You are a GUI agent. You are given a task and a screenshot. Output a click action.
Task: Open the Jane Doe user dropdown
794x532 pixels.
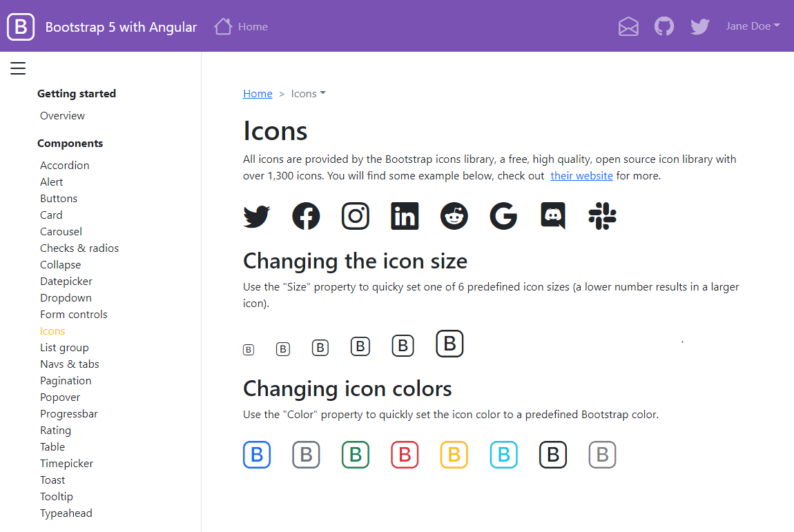point(753,26)
